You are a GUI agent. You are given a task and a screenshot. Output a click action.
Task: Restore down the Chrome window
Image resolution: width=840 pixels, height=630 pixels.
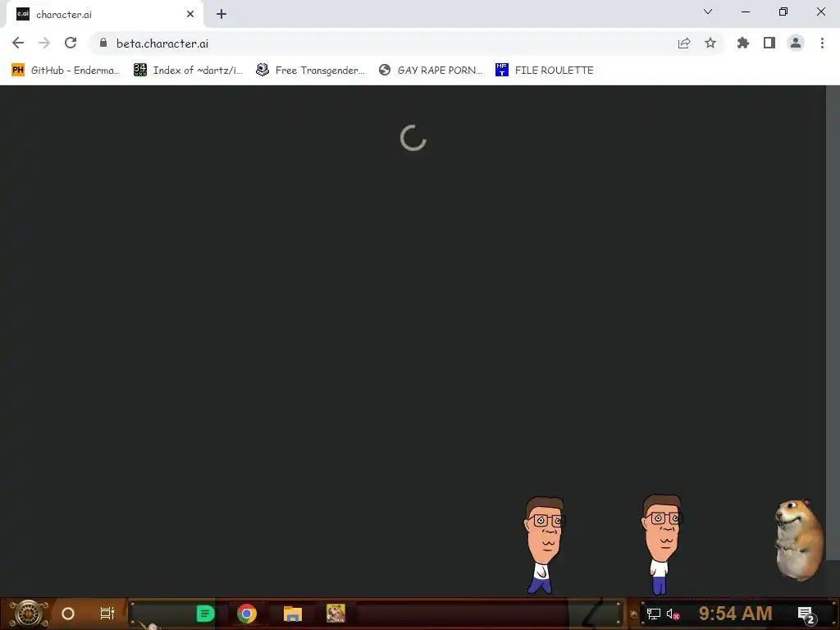pyautogui.click(x=783, y=11)
